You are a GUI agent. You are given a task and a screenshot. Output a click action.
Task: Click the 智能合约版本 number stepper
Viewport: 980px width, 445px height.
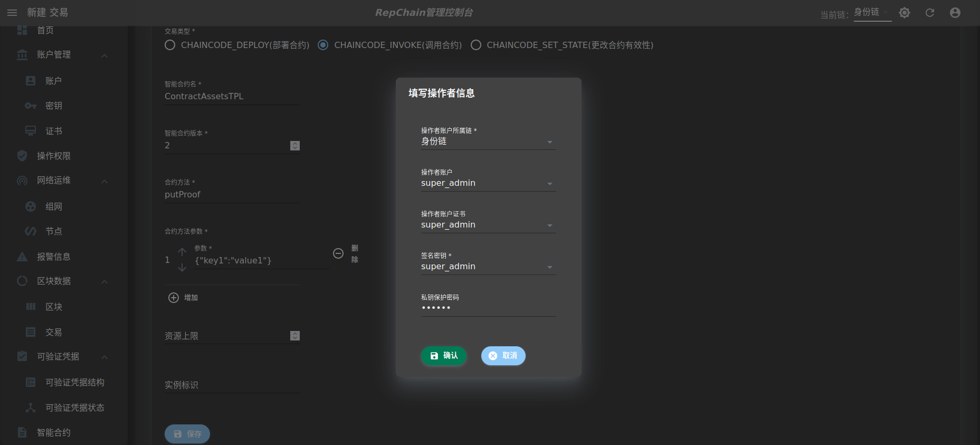pos(295,145)
